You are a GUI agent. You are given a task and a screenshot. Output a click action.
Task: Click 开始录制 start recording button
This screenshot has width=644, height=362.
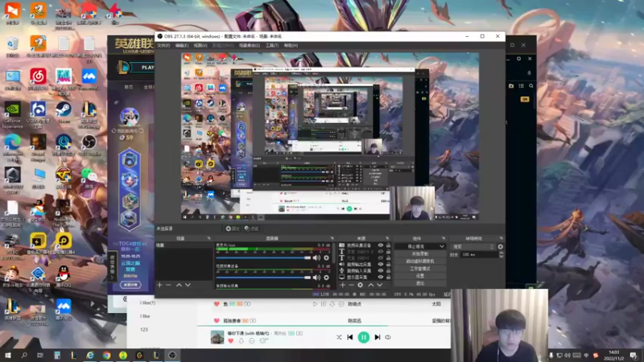tap(419, 254)
